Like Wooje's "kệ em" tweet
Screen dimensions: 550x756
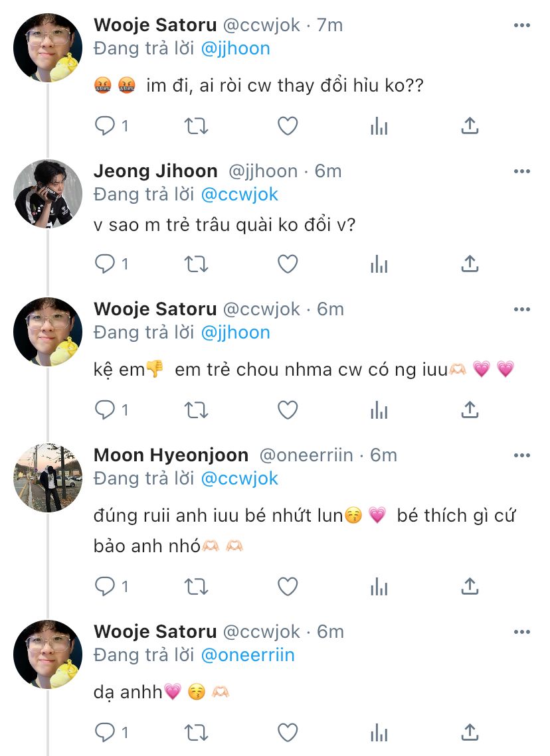(287, 410)
